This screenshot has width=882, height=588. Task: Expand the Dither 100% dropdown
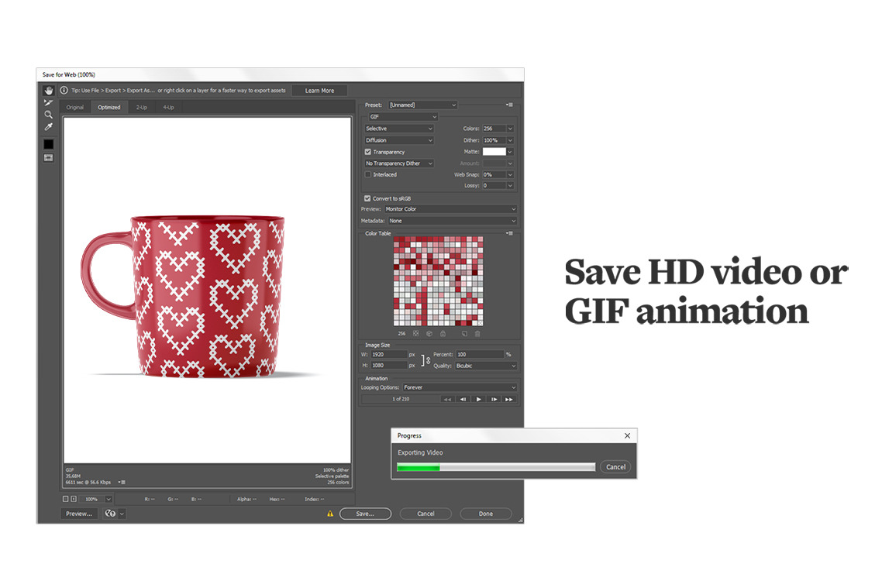pos(510,140)
